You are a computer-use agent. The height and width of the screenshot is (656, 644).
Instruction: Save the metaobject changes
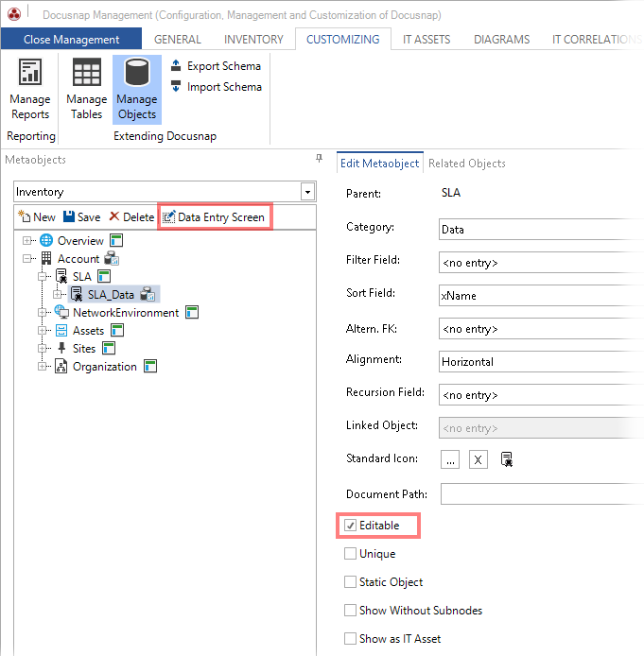coord(82,216)
